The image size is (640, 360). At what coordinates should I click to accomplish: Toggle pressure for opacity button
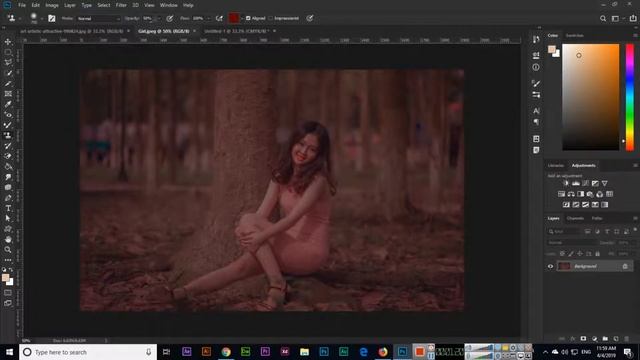(170, 18)
